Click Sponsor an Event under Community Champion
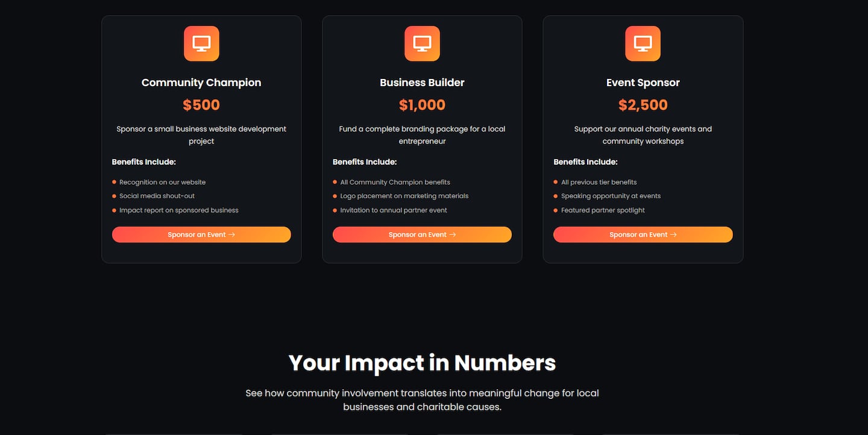Screen dimensions: 868x435 [x=201, y=234]
